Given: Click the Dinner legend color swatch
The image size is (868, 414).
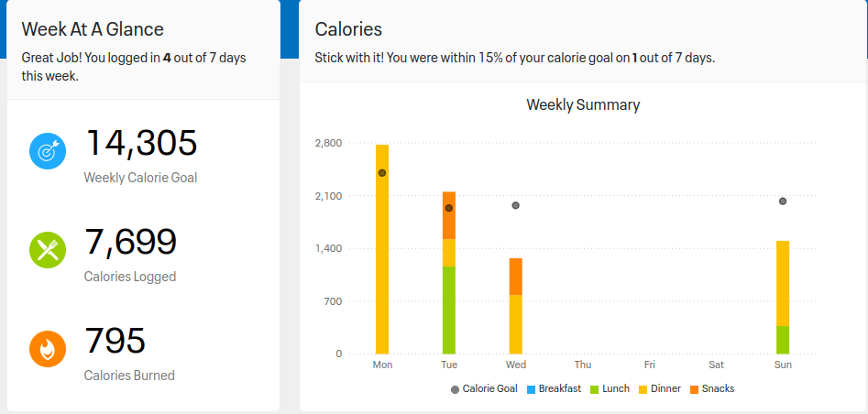Looking at the screenshot, I should coord(643,389).
